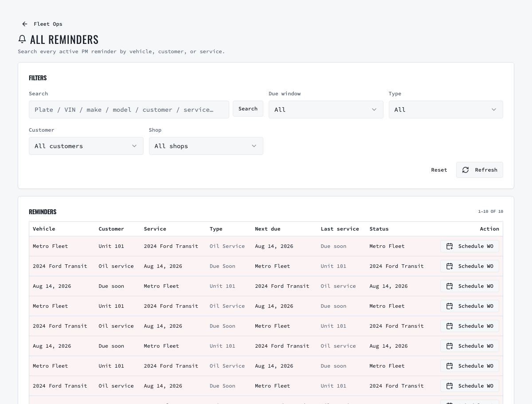The image size is (532, 404).
Task: Click the Search button
Action: pyautogui.click(x=248, y=109)
